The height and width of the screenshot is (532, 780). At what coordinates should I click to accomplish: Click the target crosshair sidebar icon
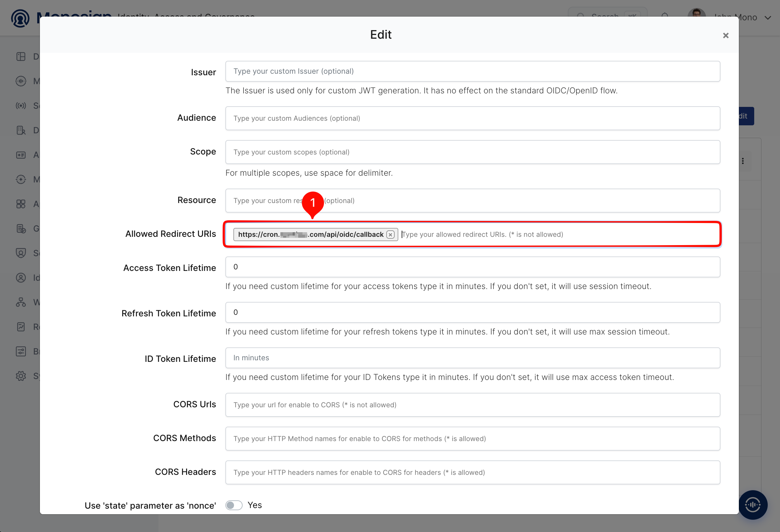pyautogui.click(x=21, y=179)
